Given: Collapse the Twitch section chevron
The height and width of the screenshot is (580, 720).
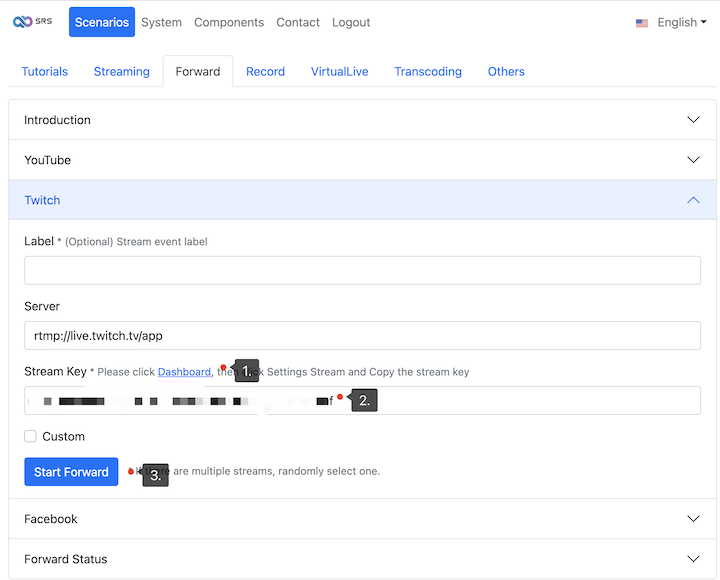Looking at the screenshot, I should 693,200.
